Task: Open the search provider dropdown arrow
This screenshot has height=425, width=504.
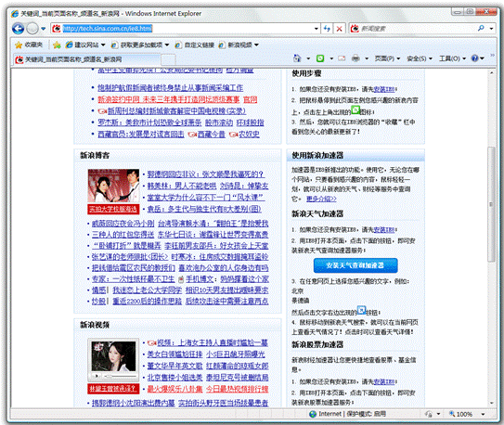Action: click(491, 29)
